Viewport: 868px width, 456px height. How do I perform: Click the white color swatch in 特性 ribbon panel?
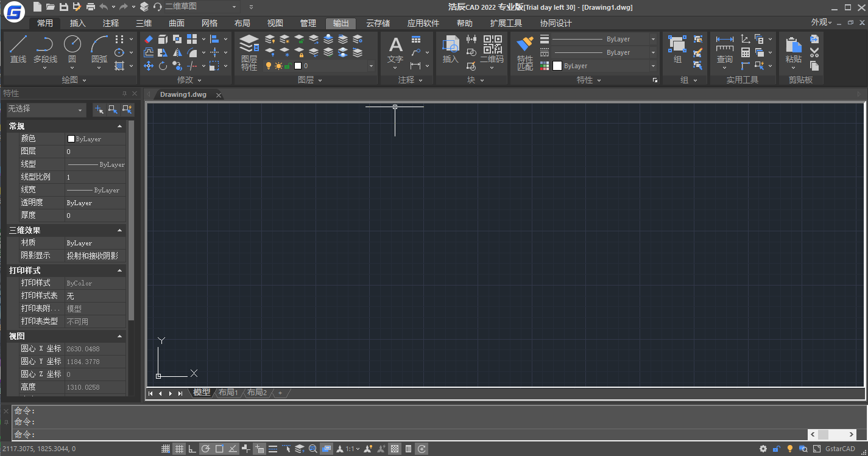[x=557, y=66]
